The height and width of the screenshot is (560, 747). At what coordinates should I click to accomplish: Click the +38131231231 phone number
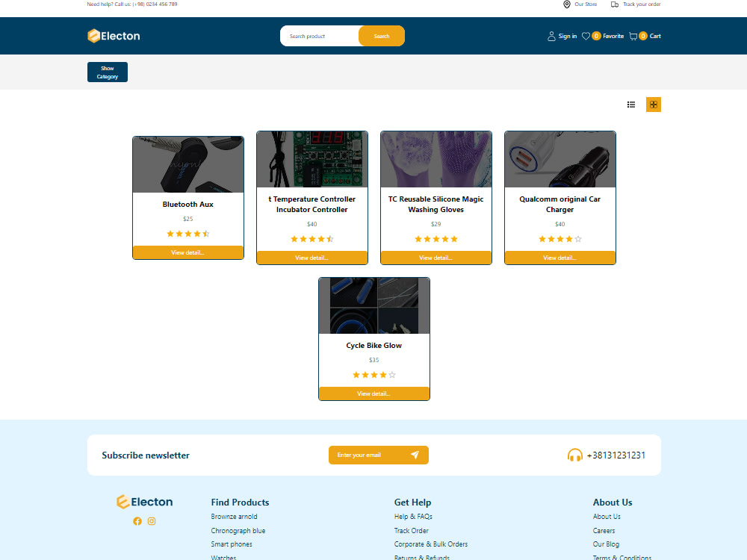(616, 455)
